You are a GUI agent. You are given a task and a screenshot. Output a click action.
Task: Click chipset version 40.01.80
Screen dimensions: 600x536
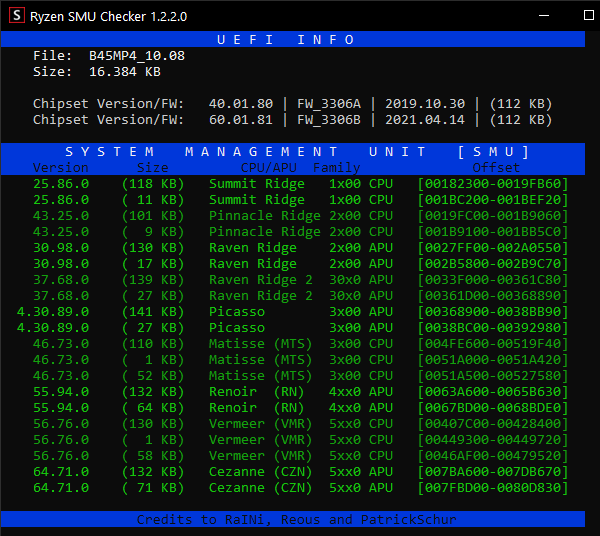[x=241, y=104]
